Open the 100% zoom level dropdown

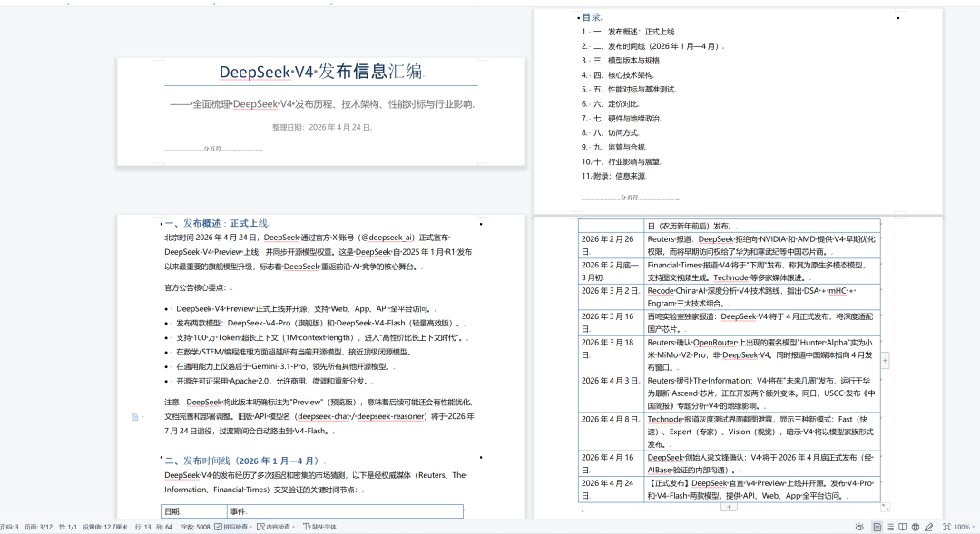[964, 526]
